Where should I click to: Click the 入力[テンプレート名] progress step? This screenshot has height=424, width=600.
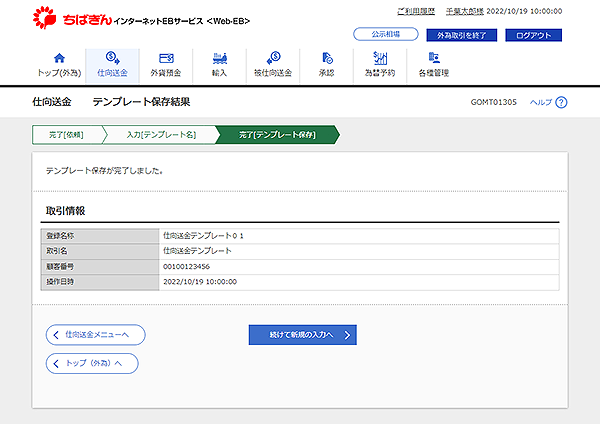point(161,135)
